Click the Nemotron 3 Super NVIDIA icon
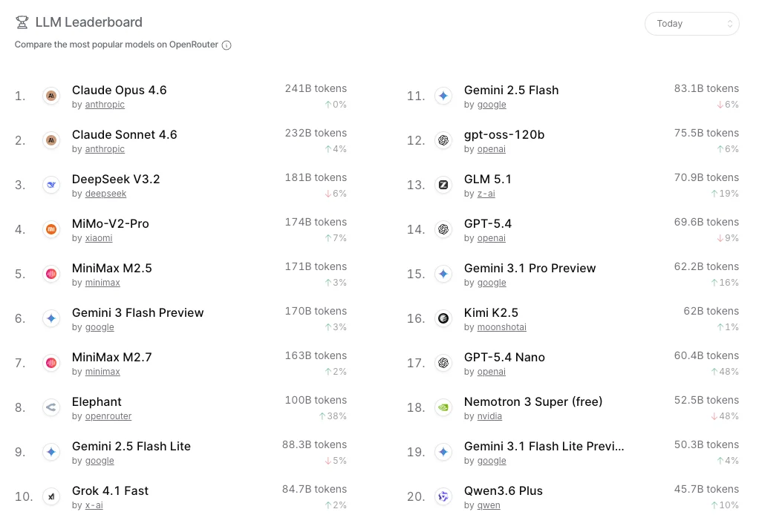759x532 pixels. [x=443, y=407]
